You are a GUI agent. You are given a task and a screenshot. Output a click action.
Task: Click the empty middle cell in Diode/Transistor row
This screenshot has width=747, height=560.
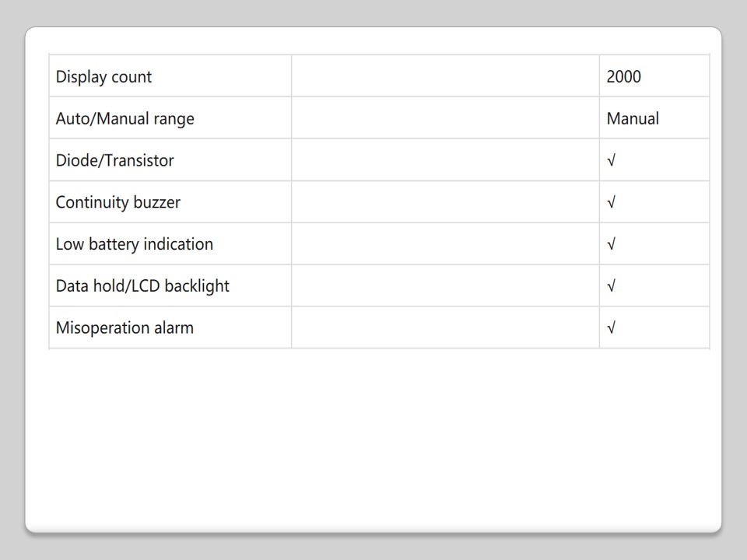(445, 161)
